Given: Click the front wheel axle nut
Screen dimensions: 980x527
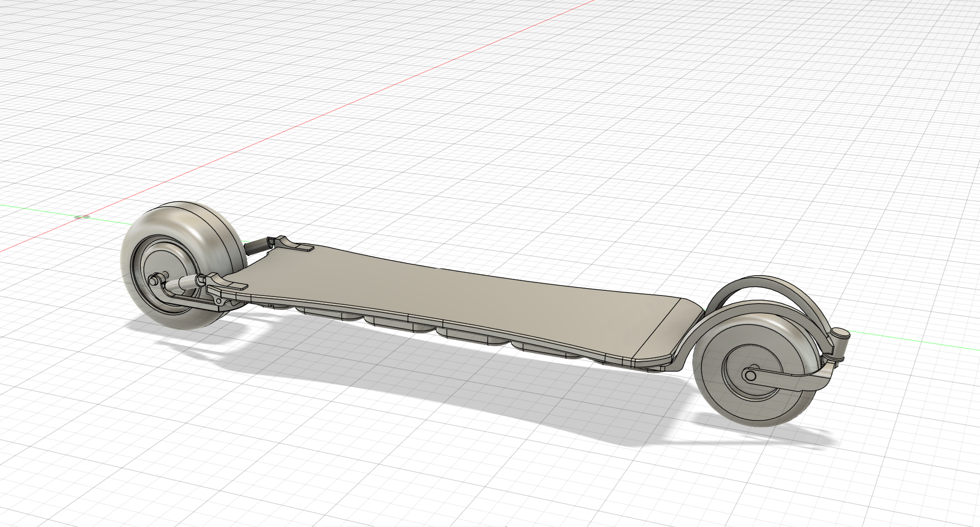Looking at the screenshot, I should pyautogui.click(x=154, y=280).
